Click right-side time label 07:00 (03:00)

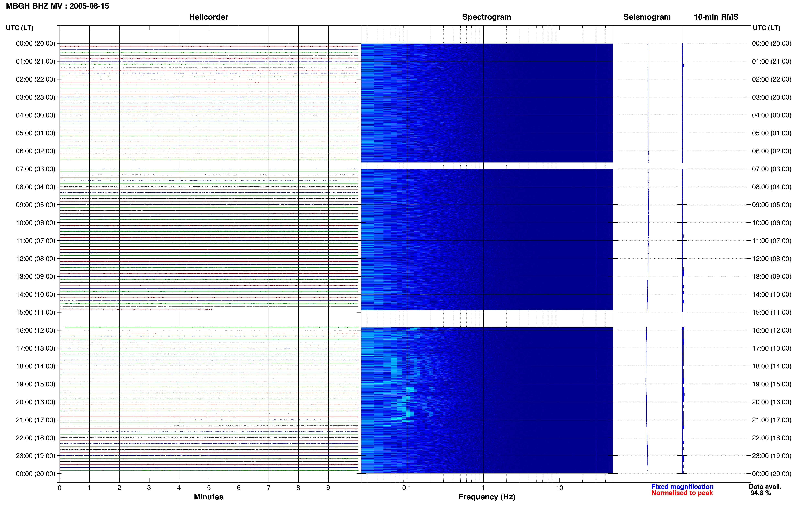click(x=772, y=169)
